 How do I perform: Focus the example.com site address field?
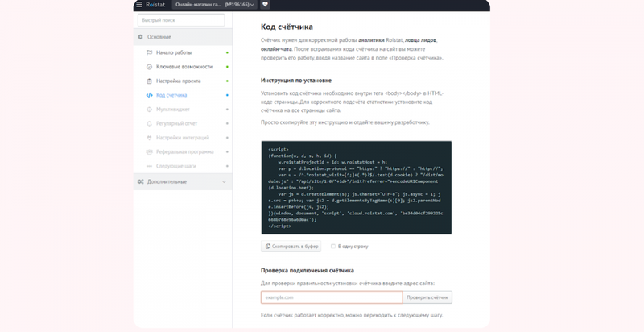[332, 297]
